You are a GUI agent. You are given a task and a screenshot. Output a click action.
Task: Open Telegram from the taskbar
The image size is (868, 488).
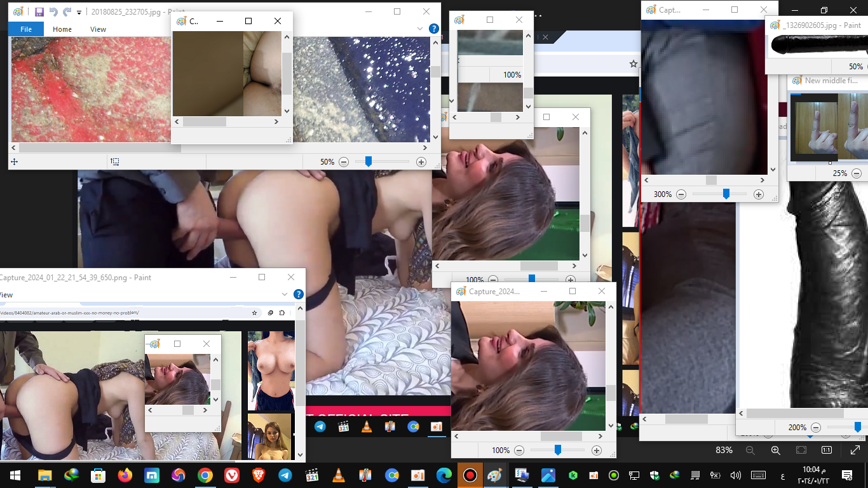click(x=285, y=475)
